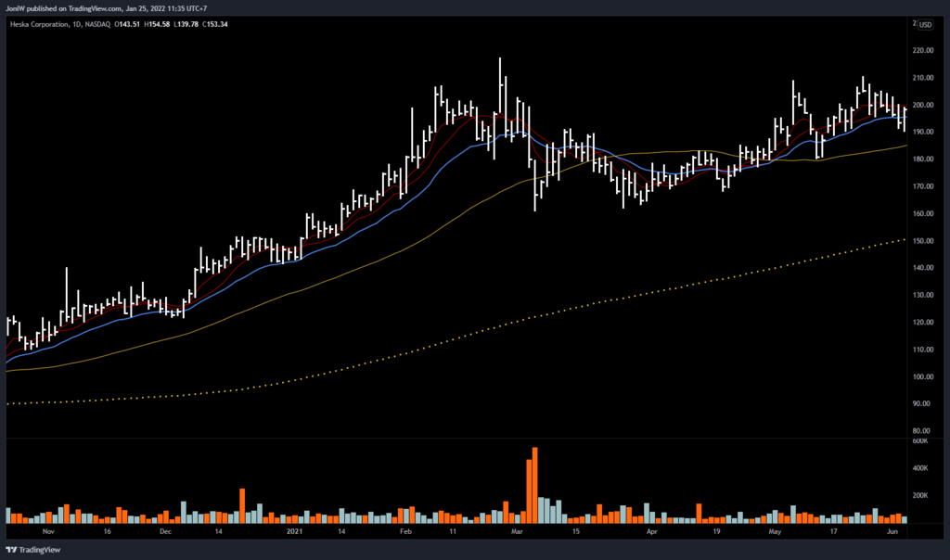Click the 2021 label on time axis
Viewport: 950px width, 560px height.
[x=294, y=532]
